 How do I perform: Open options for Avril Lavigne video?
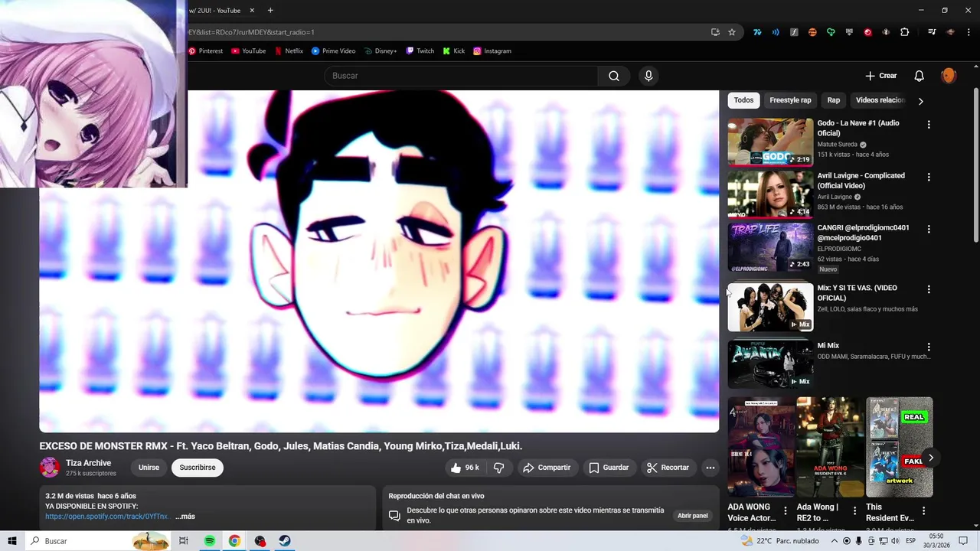coord(929,178)
